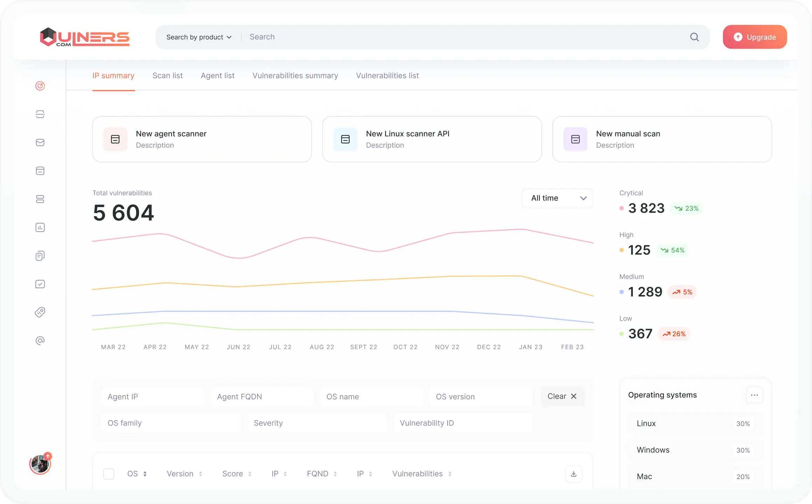Image resolution: width=812 pixels, height=504 pixels.
Task: Click the magnifier search icon
Action: click(x=694, y=37)
